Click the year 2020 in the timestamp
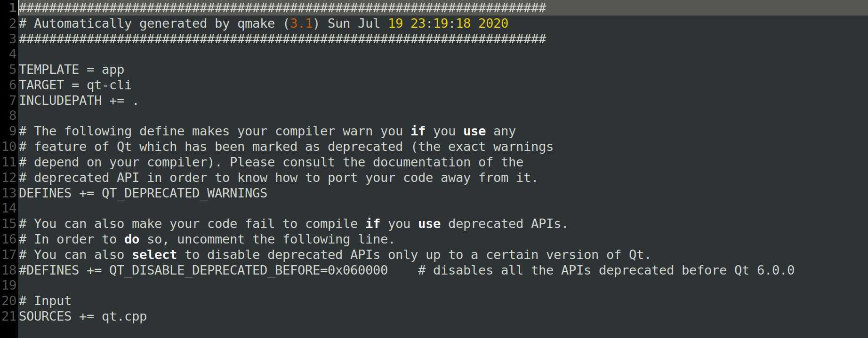This screenshot has width=868, height=338. pos(493,24)
